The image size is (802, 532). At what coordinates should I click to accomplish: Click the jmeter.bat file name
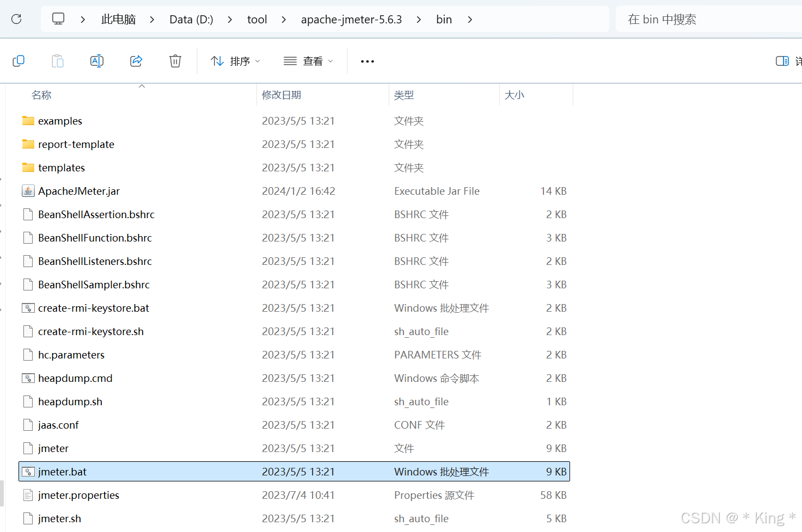point(62,472)
